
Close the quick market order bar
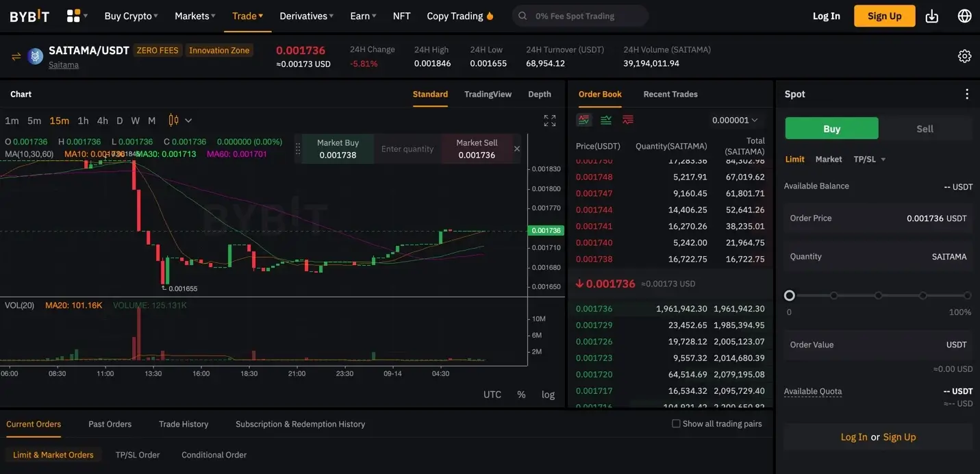point(517,149)
